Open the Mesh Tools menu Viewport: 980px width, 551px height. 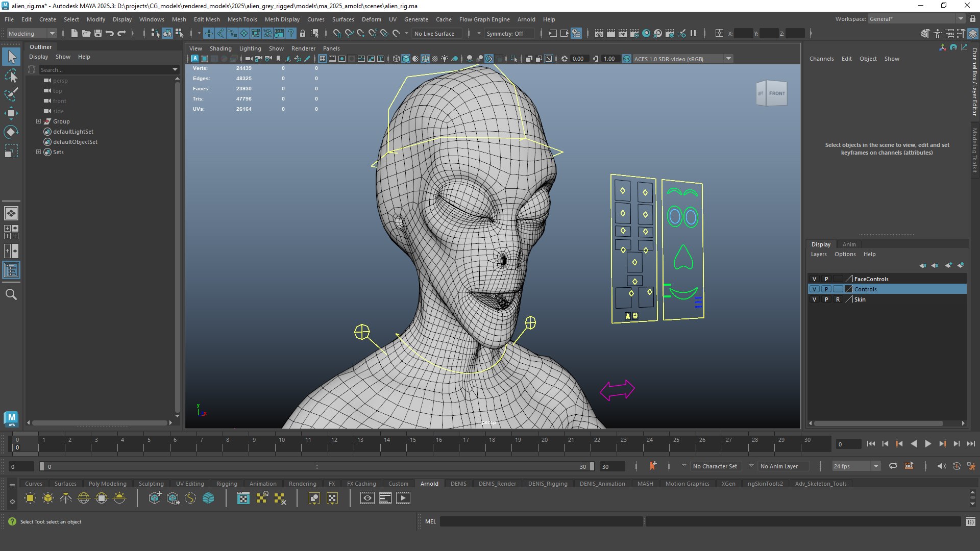pos(242,19)
